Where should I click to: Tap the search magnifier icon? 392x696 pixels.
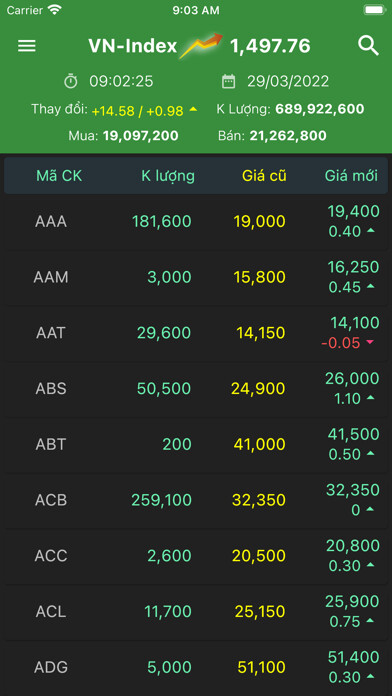pos(368,45)
